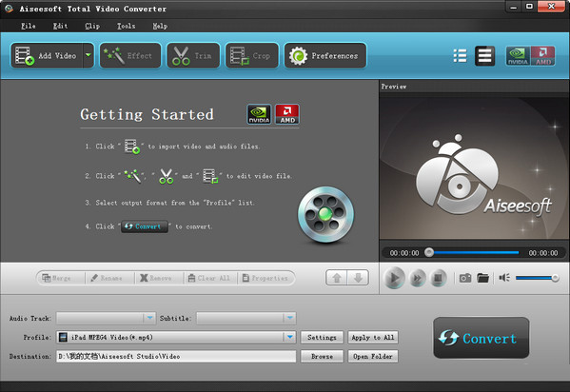This screenshot has height=392, width=570.
Task: Click the Browse button
Action: 322,357
